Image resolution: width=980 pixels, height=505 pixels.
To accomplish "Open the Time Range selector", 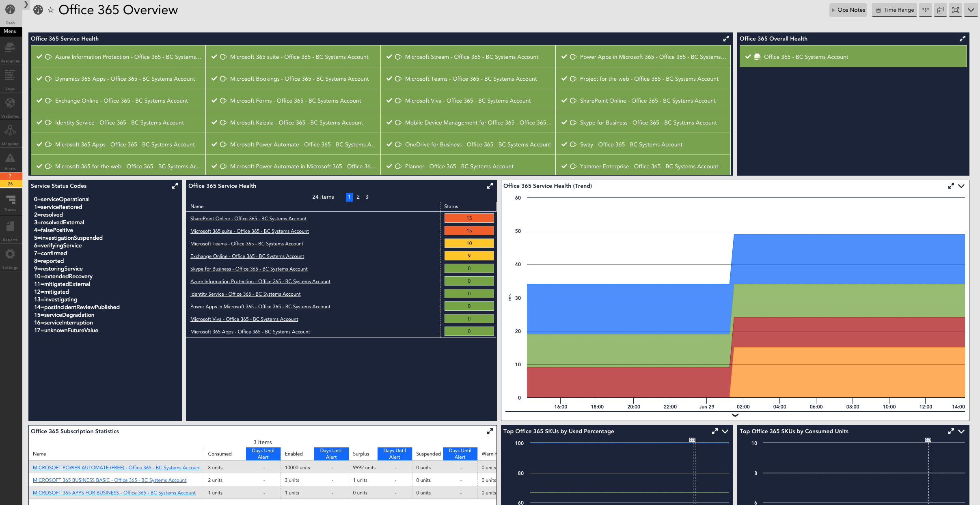I will [x=895, y=10].
